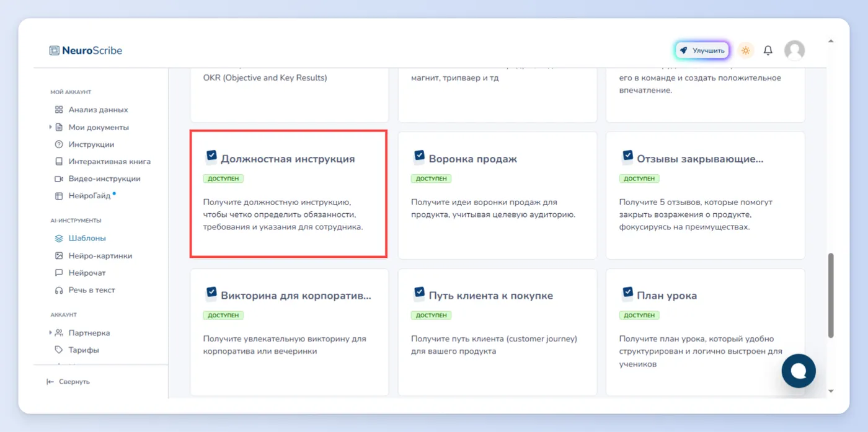Click the Путь клиента к покупке card icon
Image resolution: width=868 pixels, height=432 pixels.
pos(418,294)
